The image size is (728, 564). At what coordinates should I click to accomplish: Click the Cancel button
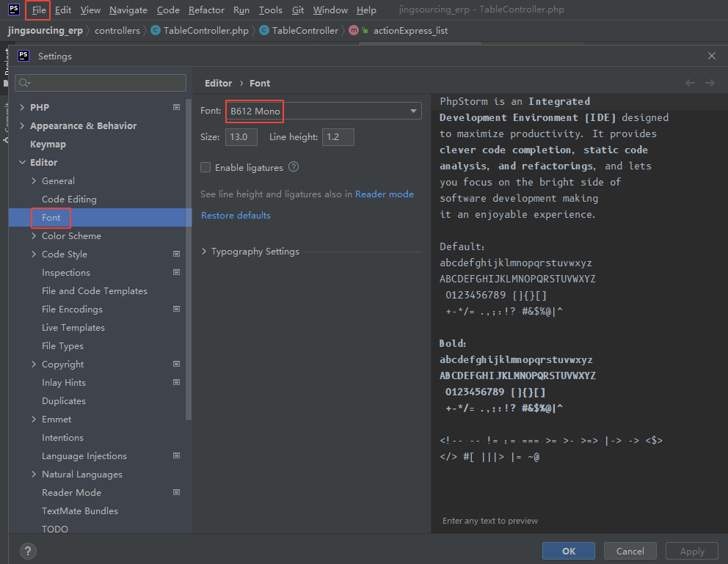[x=630, y=551]
